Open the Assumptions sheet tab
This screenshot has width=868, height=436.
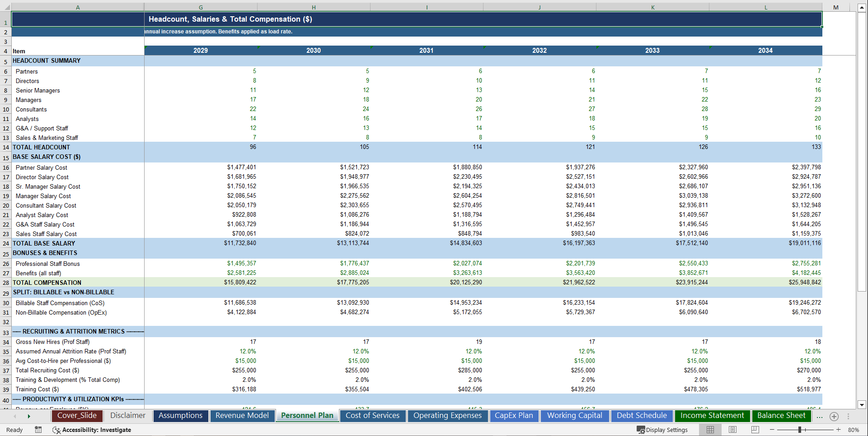tap(181, 416)
